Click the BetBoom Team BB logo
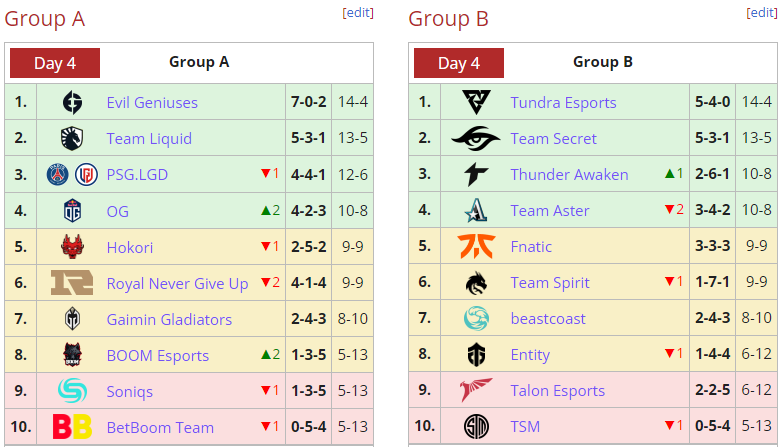Image resolution: width=781 pixels, height=447 pixels. point(72,427)
